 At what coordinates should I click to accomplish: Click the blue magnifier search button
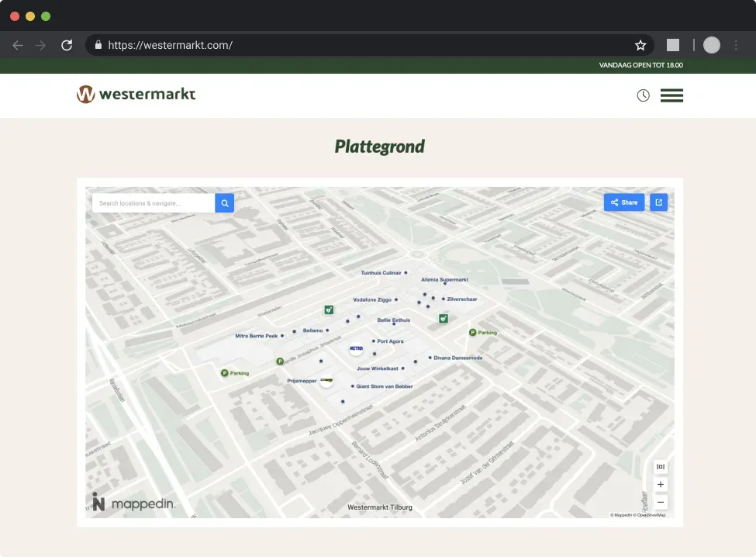tap(225, 203)
